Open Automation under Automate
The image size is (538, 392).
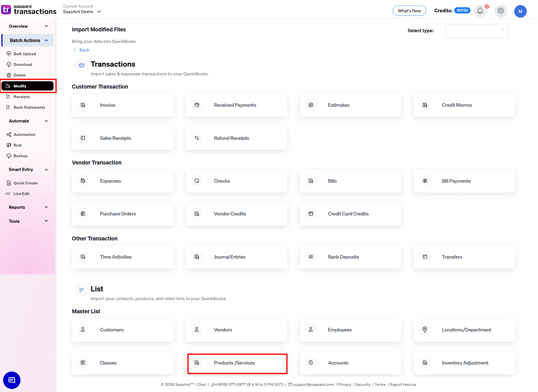(24, 134)
